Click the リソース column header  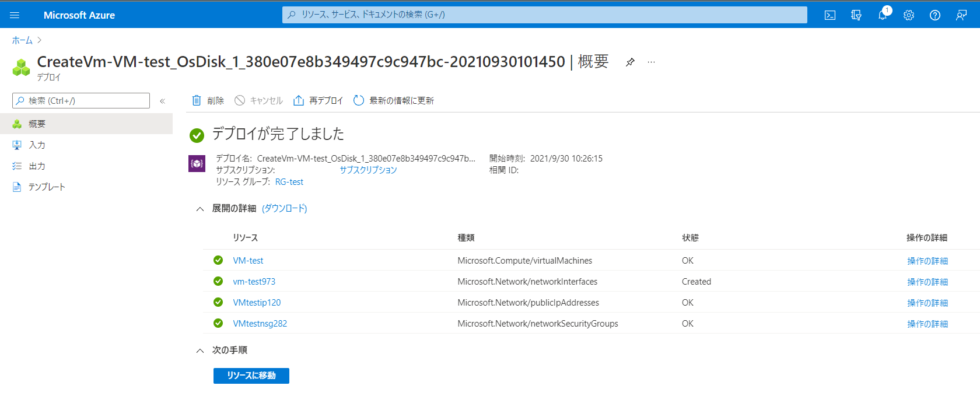[245, 238]
